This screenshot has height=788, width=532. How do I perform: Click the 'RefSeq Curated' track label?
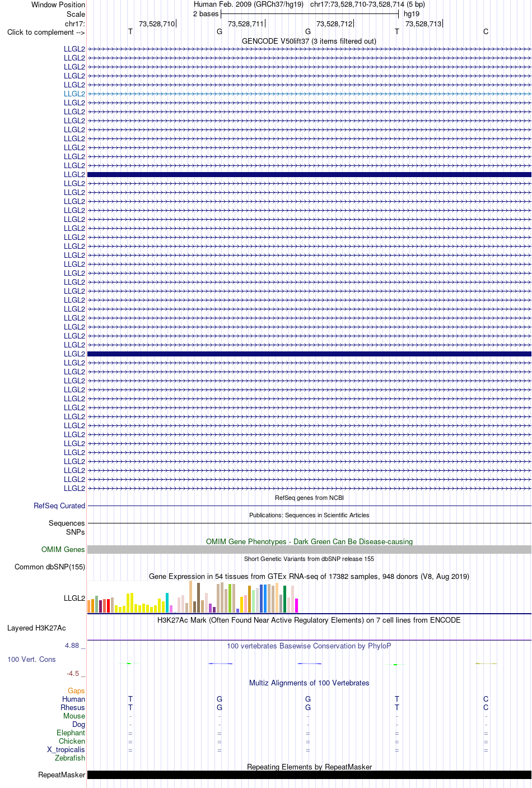coord(59,506)
